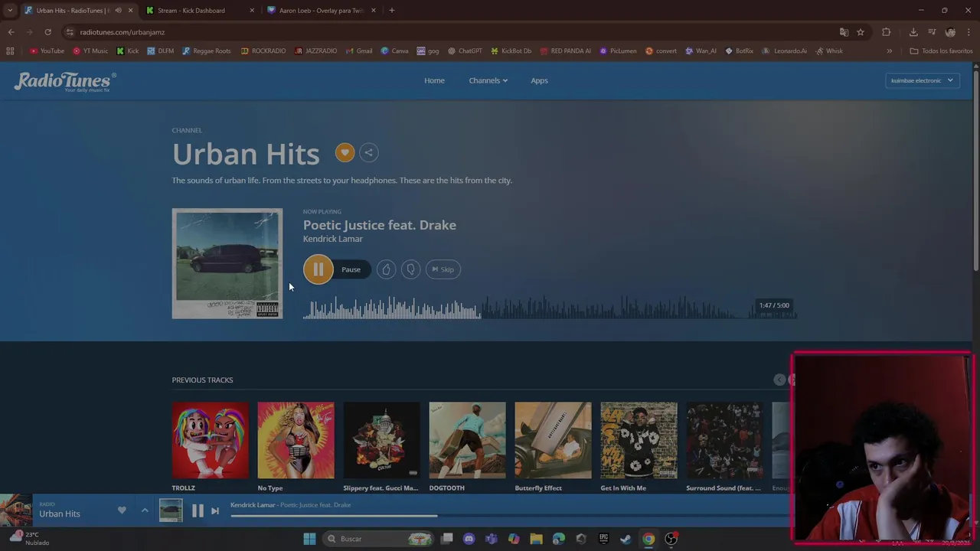
Task: Seek within the waveform progress display
Action: pos(550,308)
